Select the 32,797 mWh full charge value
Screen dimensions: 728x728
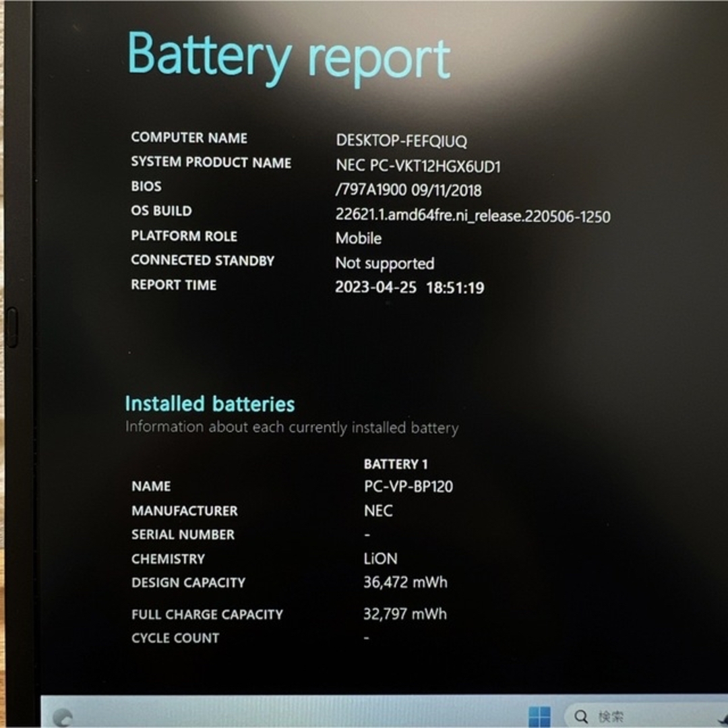[x=405, y=614]
